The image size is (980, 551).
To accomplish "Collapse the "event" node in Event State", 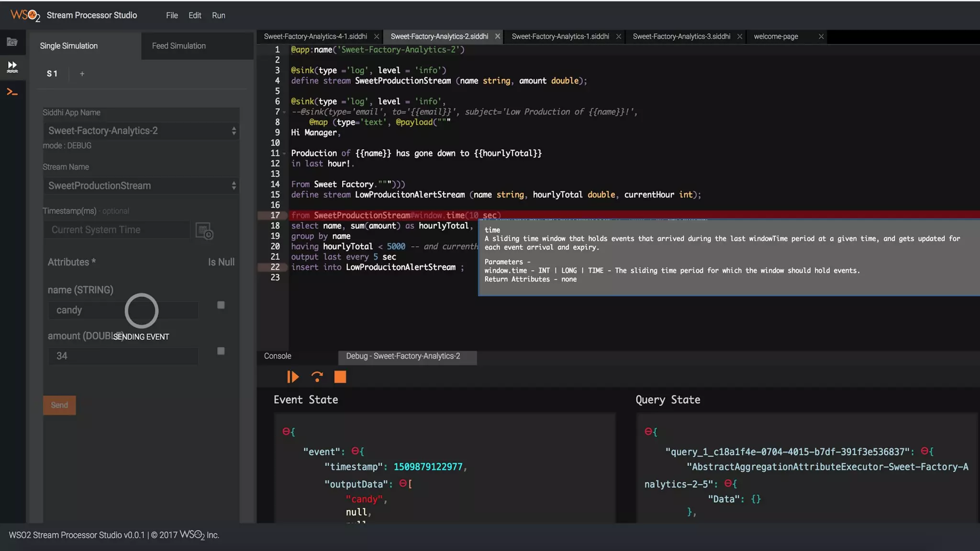I will [355, 451].
